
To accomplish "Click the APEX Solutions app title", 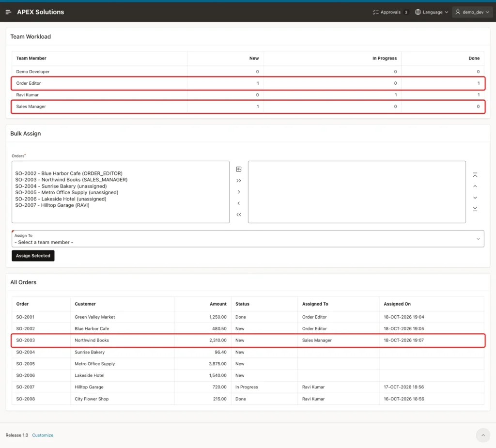I will 41,12.
